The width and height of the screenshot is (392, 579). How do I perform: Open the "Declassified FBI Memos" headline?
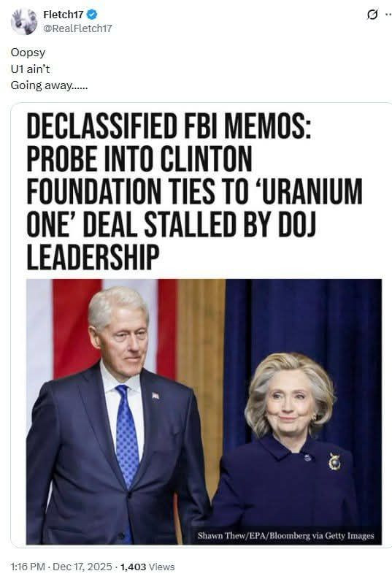click(x=169, y=126)
